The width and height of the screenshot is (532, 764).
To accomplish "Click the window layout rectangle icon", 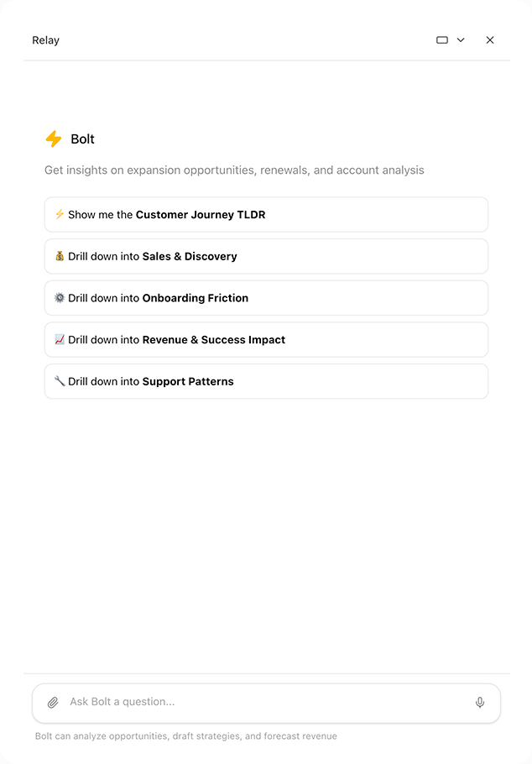I will tap(442, 40).
